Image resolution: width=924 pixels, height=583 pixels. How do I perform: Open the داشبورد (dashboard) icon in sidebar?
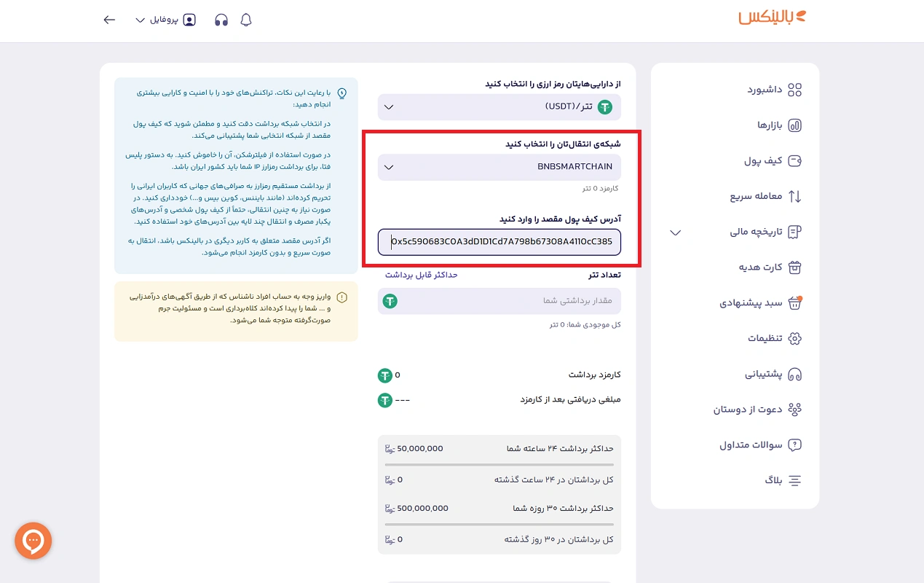point(794,89)
